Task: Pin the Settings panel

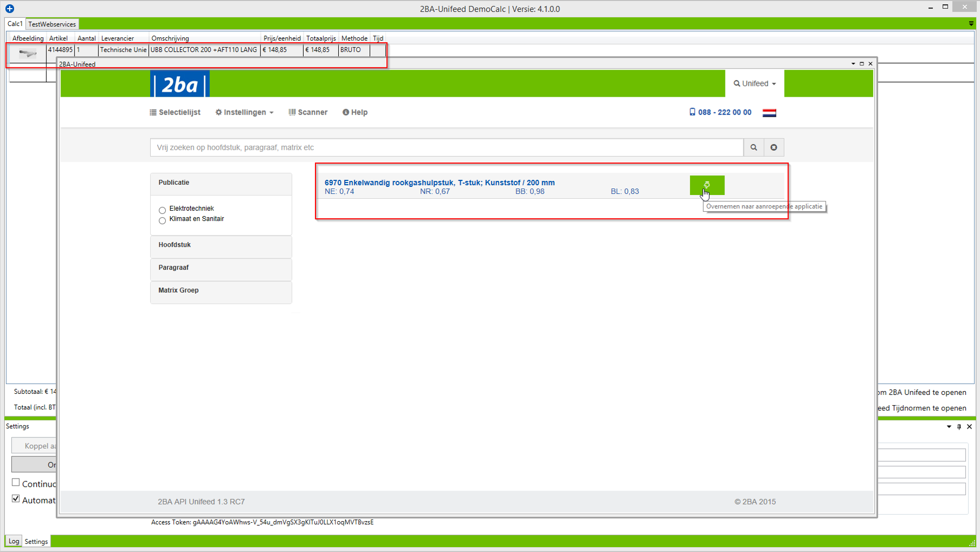Action: click(959, 427)
